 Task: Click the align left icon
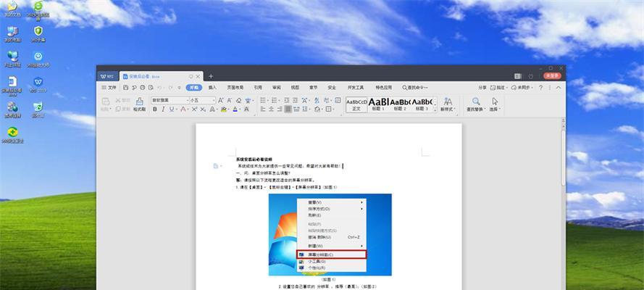pos(263,109)
